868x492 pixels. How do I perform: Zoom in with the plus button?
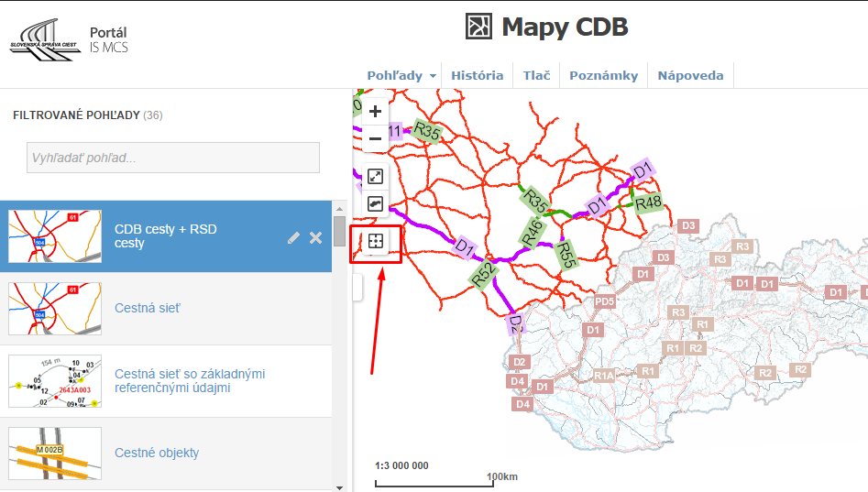(375, 112)
